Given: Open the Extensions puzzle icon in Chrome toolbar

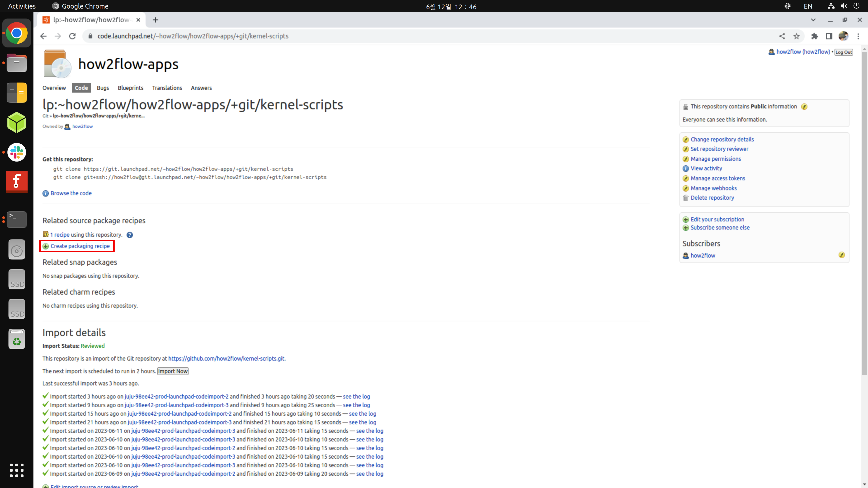Looking at the screenshot, I should [x=815, y=36].
